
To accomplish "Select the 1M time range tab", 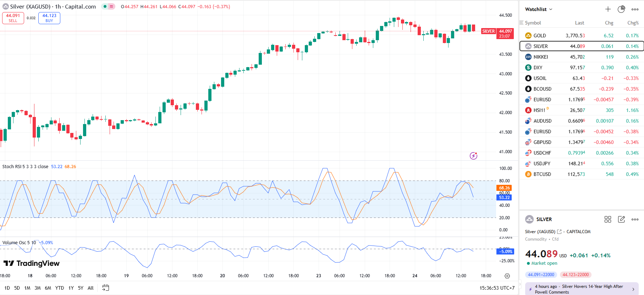I will click(x=27, y=288).
